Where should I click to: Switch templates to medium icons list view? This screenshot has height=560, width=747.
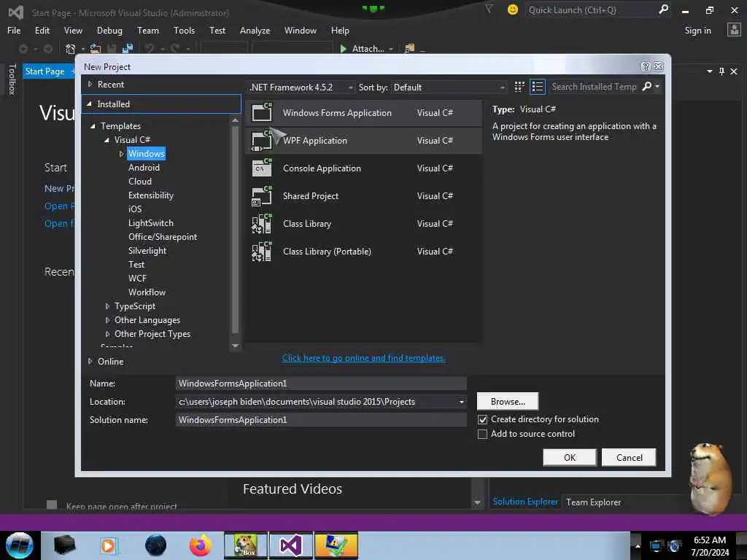tap(538, 87)
